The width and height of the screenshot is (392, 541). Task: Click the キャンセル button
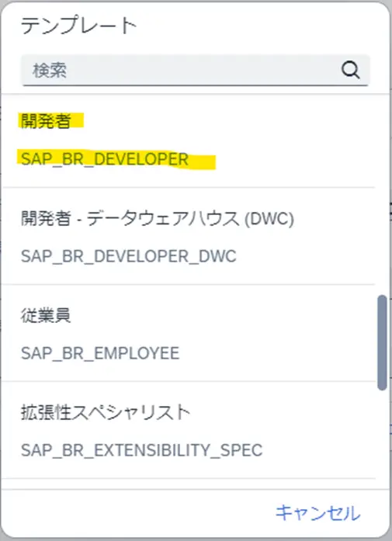[x=317, y=513]
